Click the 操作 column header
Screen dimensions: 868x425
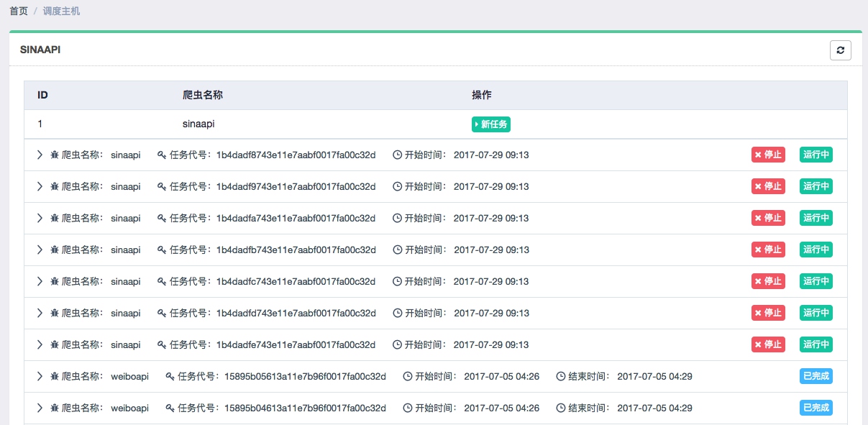[482, 95]
